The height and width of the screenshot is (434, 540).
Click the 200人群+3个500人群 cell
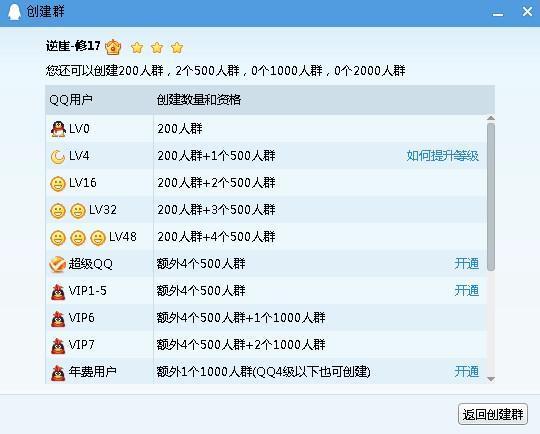coord(216,210)
